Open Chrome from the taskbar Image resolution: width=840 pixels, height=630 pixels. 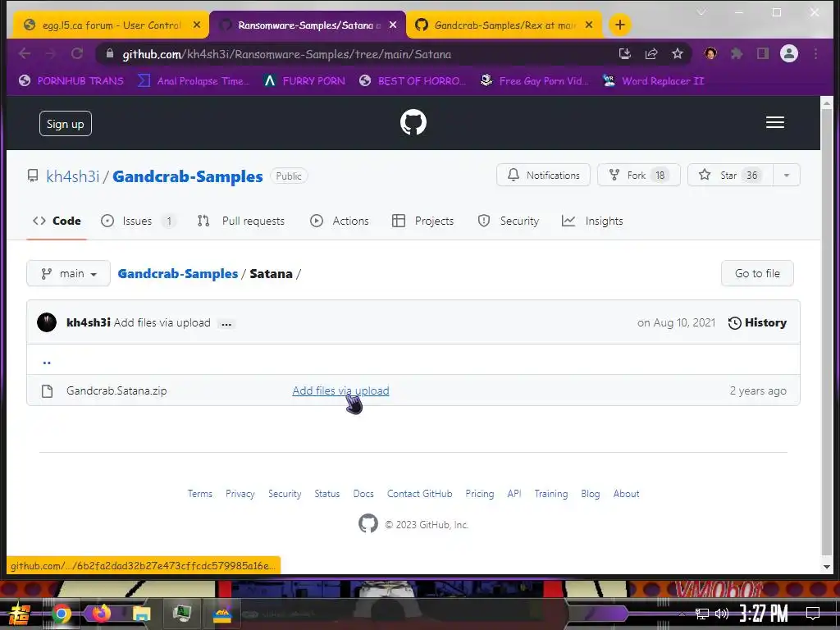pyautogui.click(x=61, y=614)
